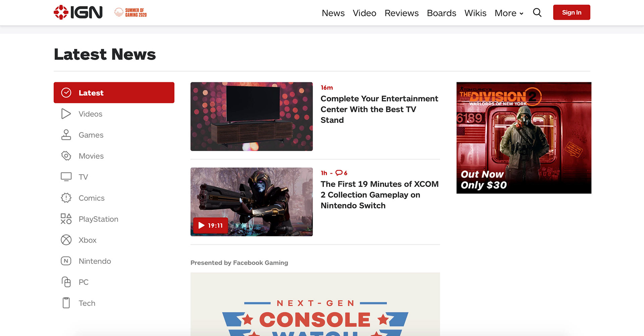644x336 pixels.
Task: Select the Xbox sidebar label
Action: point(88,240)
